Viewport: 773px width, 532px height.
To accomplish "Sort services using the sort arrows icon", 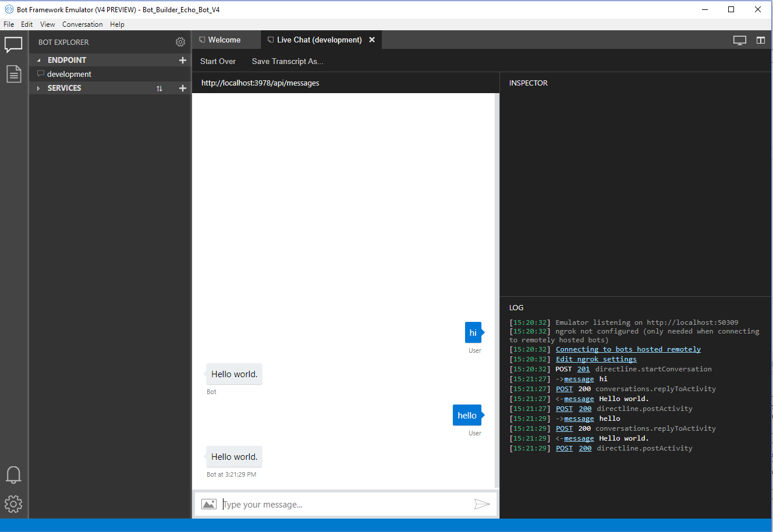I will pos(159,88).
